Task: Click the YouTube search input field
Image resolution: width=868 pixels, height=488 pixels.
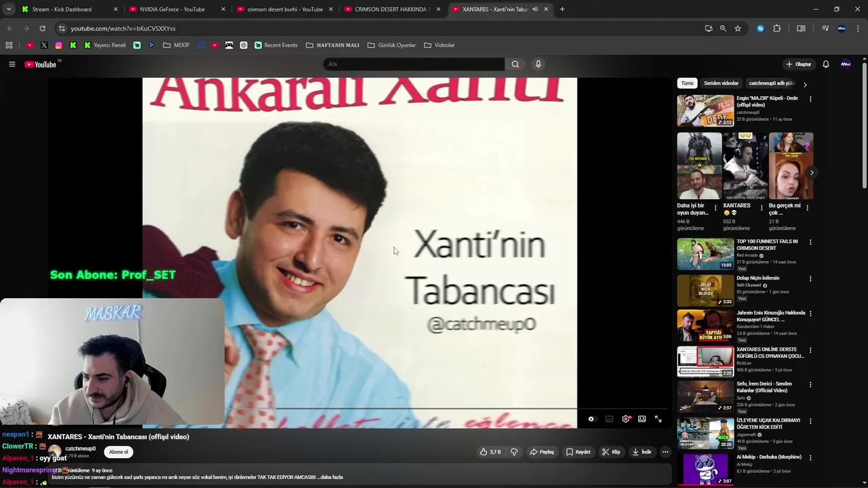Action: 414,64
